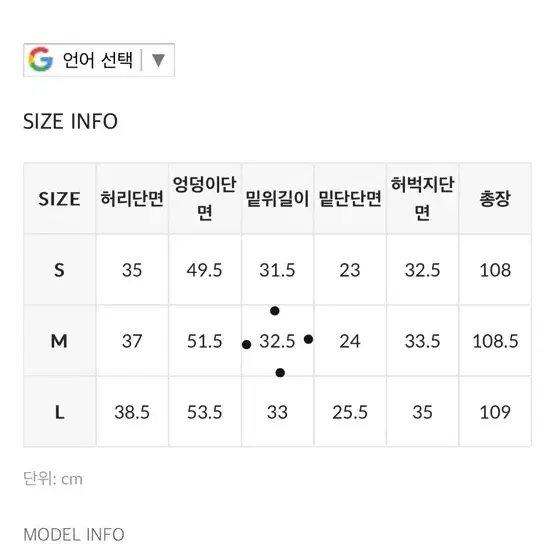Click the 108.5 total length cell

pos(495,341)
